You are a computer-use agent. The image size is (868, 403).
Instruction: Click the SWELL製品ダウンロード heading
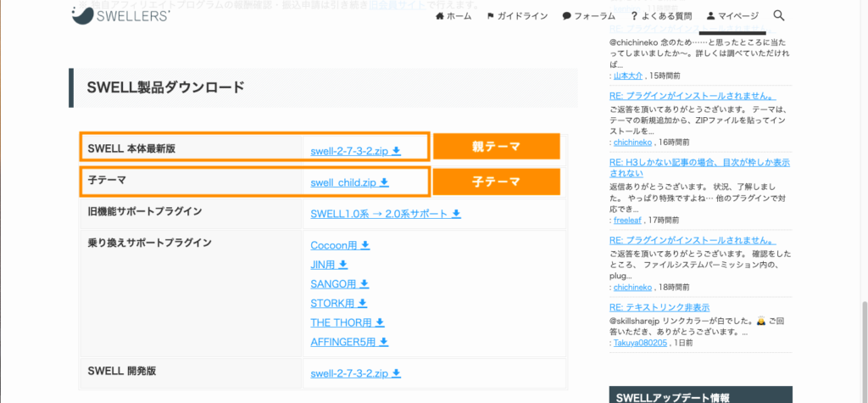coord(165,87)
